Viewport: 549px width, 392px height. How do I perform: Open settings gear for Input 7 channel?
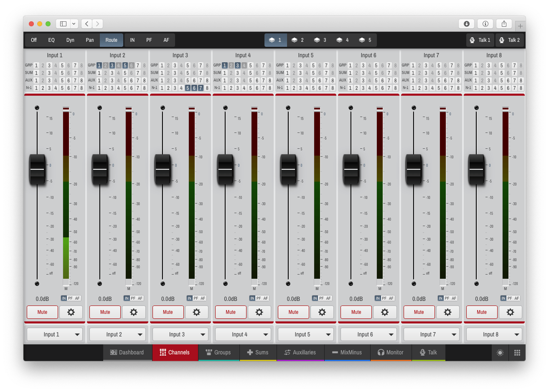click(447, 312)
